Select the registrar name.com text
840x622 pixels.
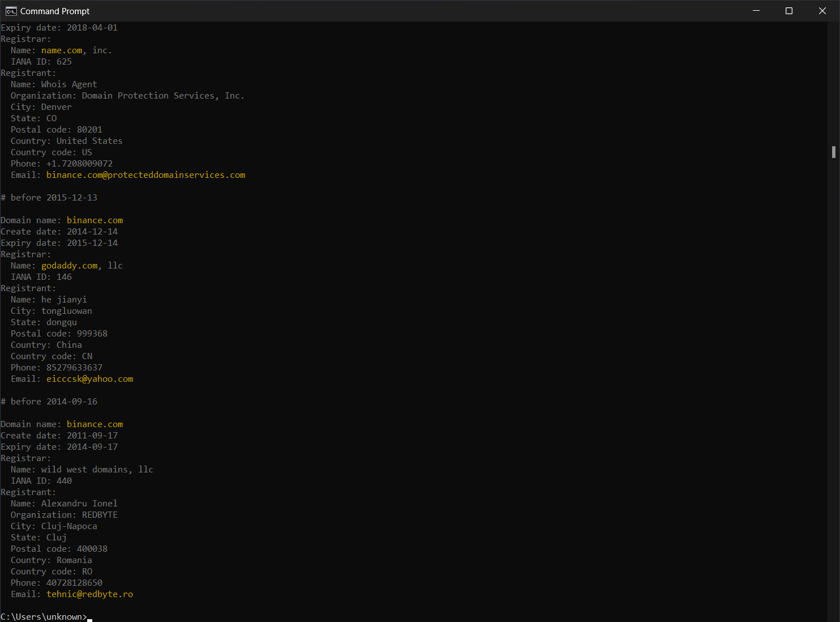coord(61,50)
